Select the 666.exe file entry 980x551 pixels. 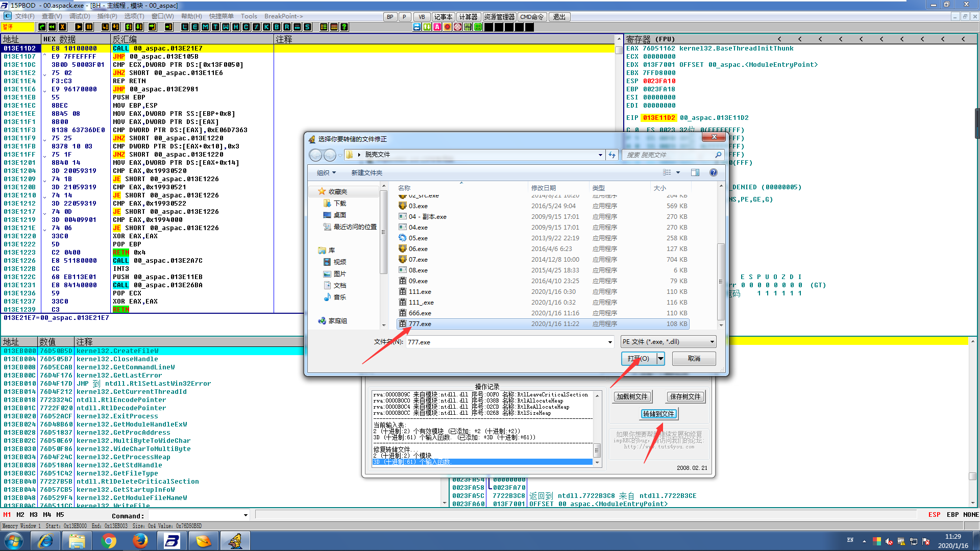(420, 313)
